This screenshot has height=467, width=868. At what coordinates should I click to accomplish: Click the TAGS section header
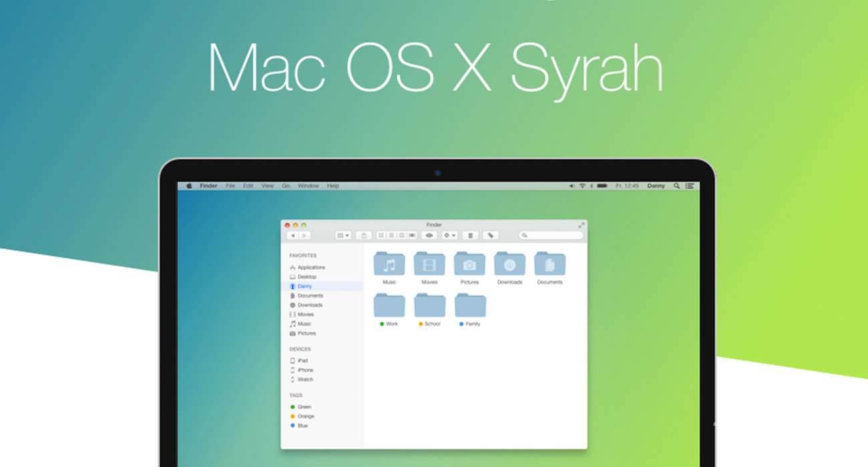pos(296,395)
